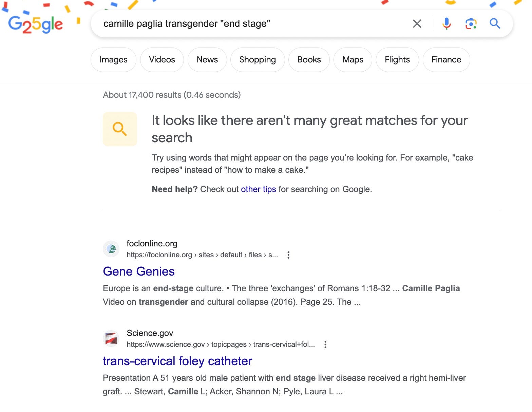Click the 'aren't many great matches' heading

[310, 129]
